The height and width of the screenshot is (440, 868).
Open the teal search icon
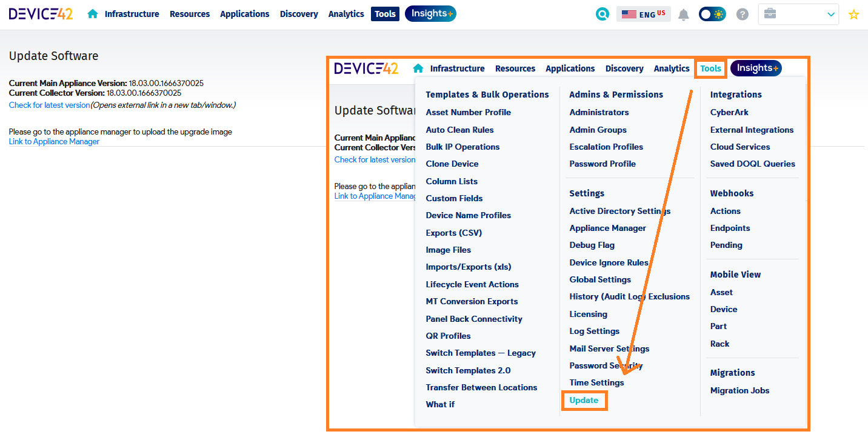pyautogui.click(x=602, y=14)
